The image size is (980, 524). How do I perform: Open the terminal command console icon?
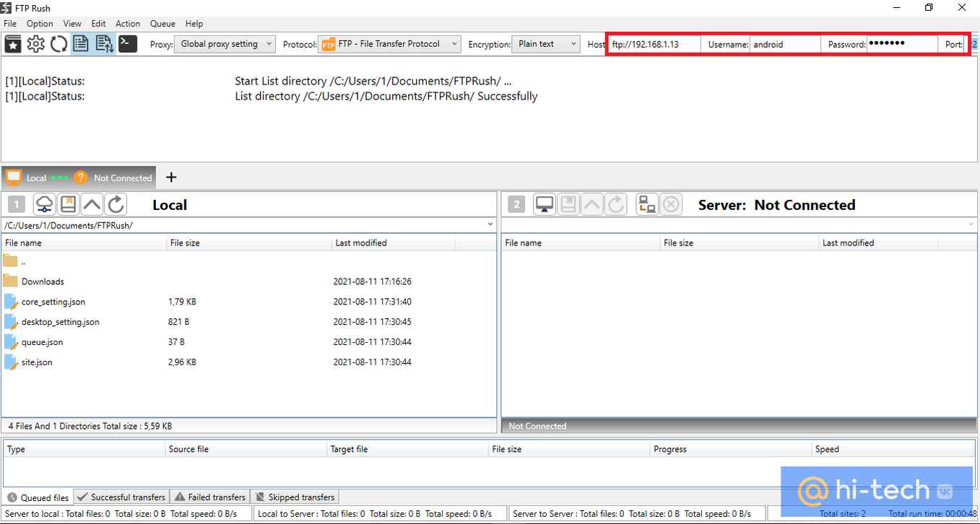tap(128, 44)
